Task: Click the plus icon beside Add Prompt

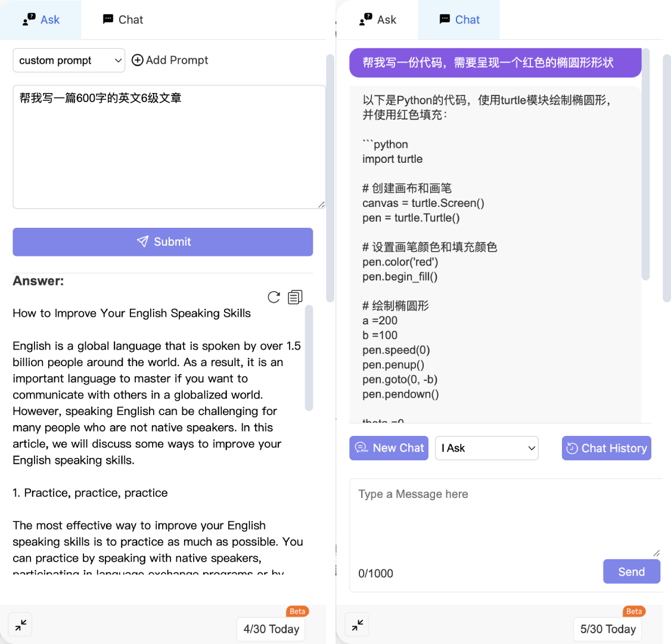Action: coord(138,60)
